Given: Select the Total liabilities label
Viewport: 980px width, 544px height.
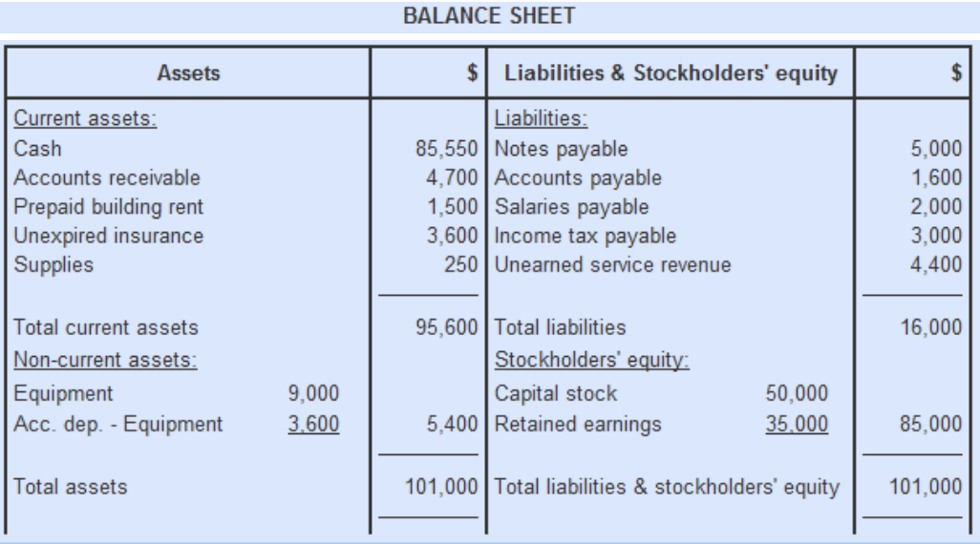Looking at the screenshot, I should [x=560, y=327].
